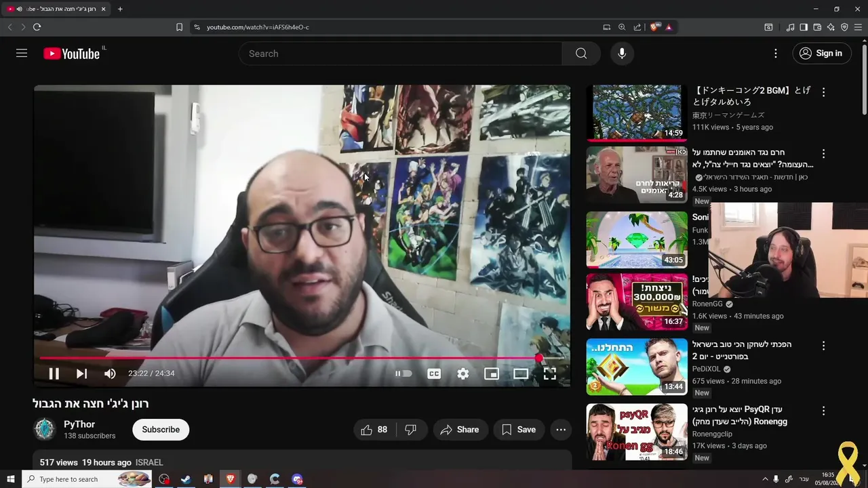Bookmark this page
This screenshot has width=868, height=488.
click(x=179, y=27)
